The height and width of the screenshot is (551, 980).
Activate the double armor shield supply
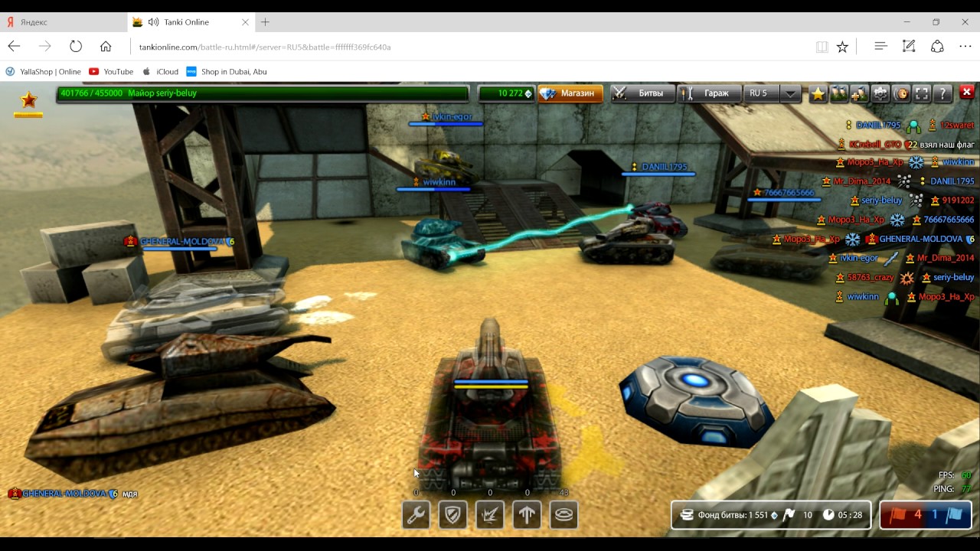click(452, 515)
